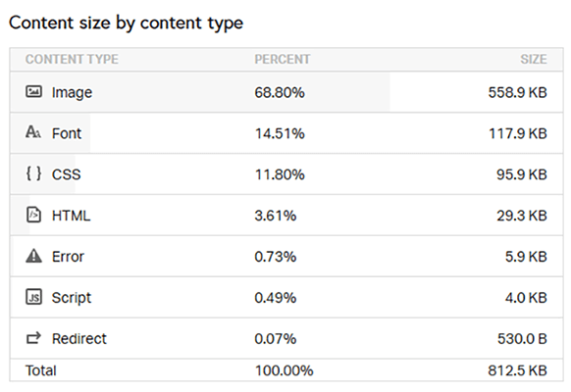Click the Font type icon
The image size is (571, 392).
pos(33,132)
